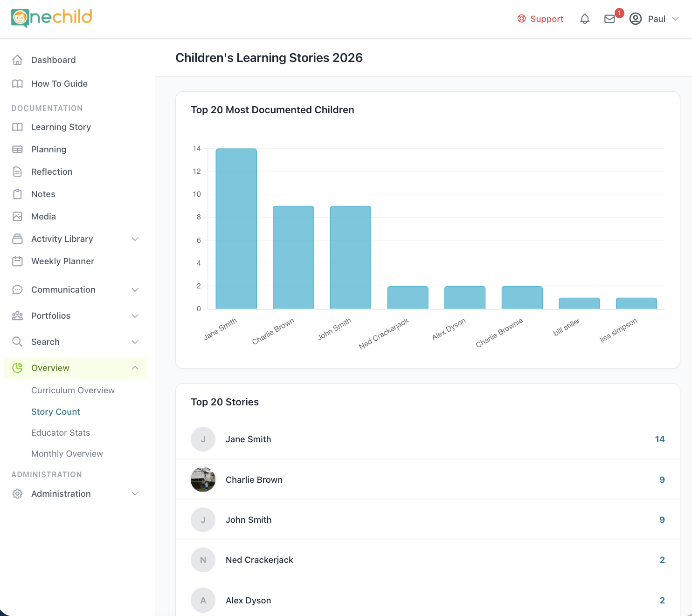
Task: Click the John Smith chart bar
Action: point(351,258)
